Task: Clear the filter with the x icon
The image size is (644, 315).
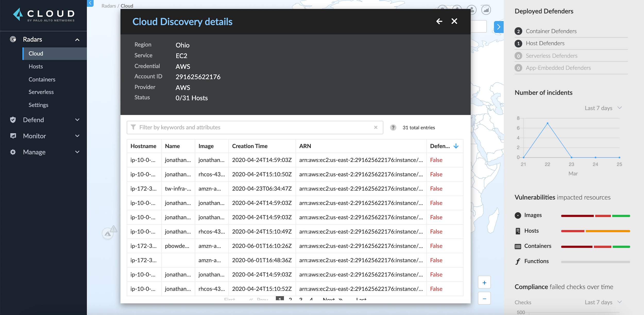Action: (376, 127)
